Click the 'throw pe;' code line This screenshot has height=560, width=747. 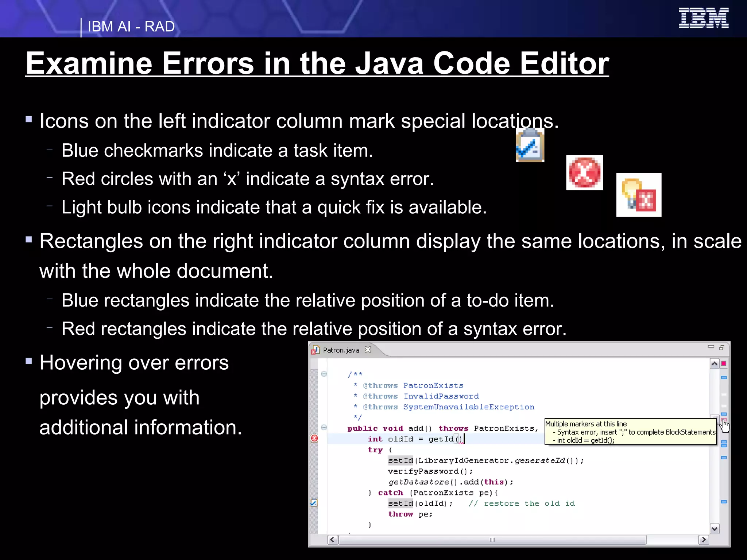(x=410, y=514)
